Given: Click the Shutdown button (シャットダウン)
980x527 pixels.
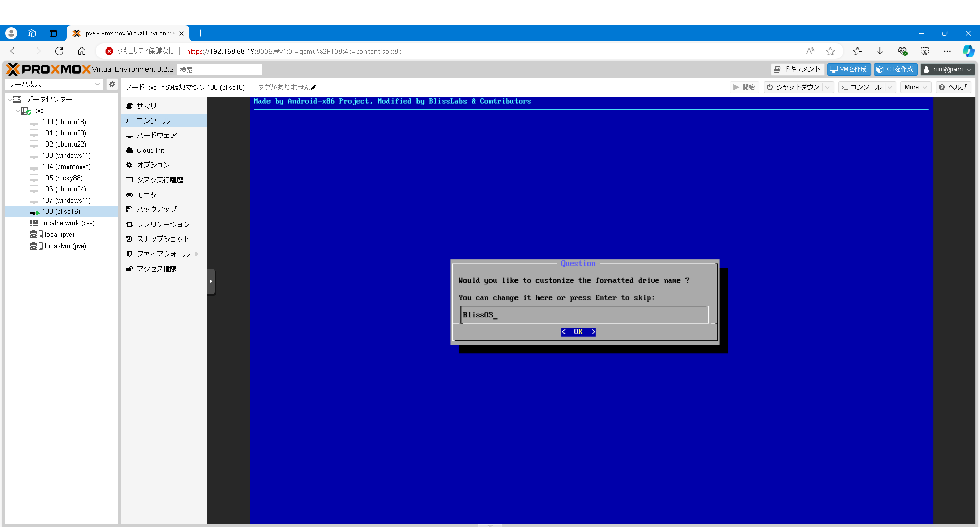Looking at the screenshot, I should (x=793, y=87).
